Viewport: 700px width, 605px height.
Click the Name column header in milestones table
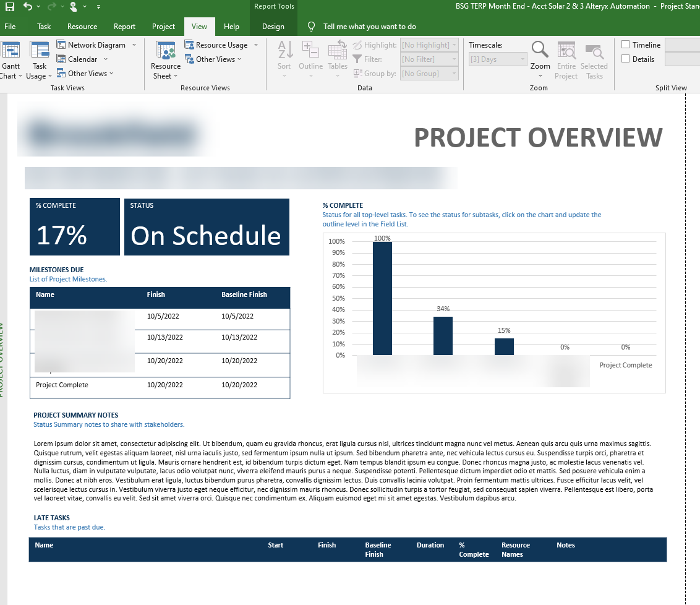click(45, 294)
